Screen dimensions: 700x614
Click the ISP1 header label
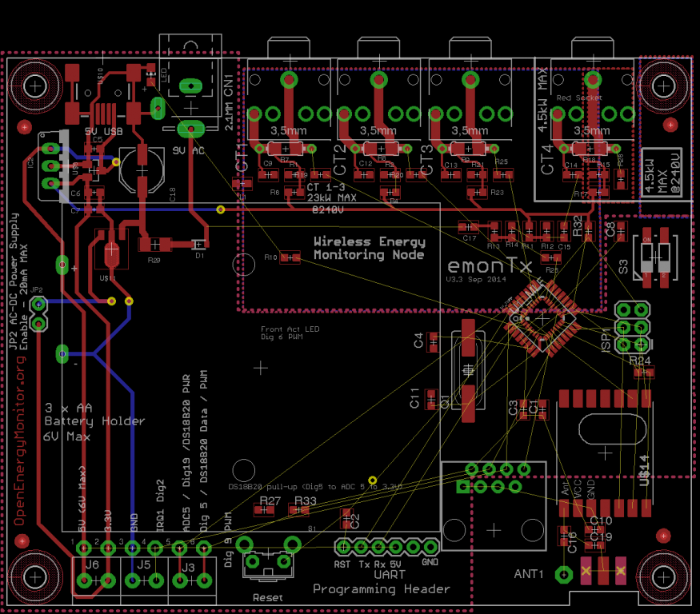point(606,341)
